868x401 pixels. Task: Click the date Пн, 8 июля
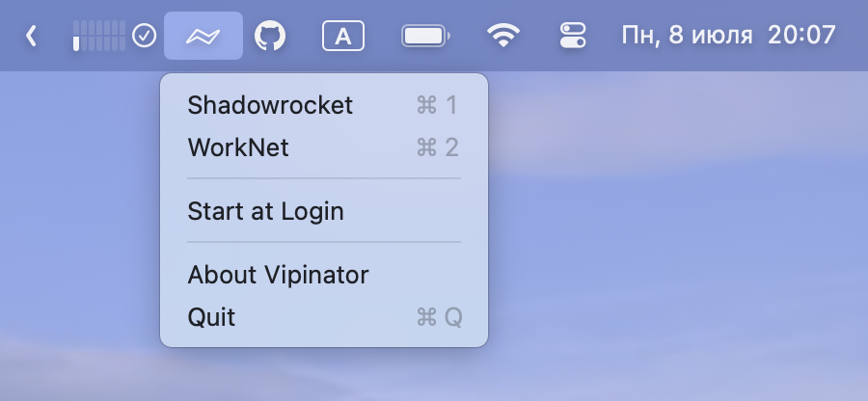click(x=686, y=37)
